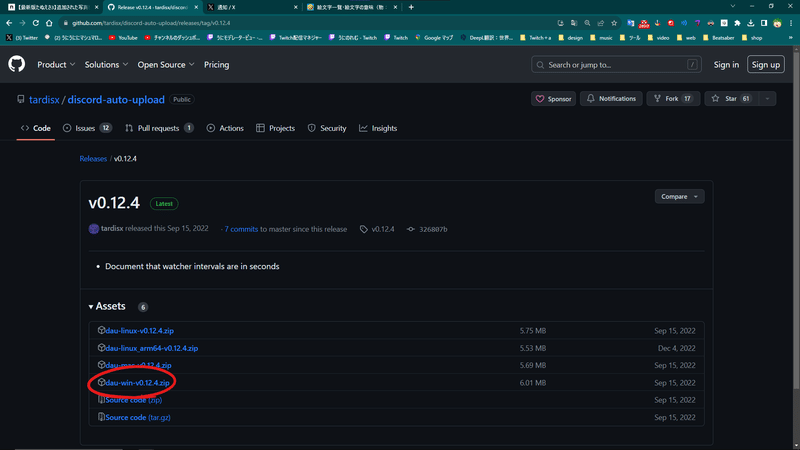Switch to the Issues tab
800x450 pixels.
87,128
